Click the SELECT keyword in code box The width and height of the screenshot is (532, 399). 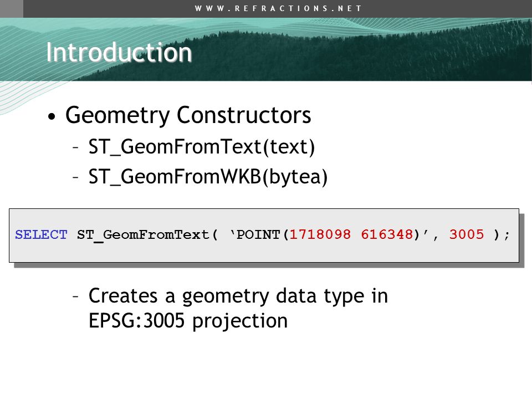41,234
